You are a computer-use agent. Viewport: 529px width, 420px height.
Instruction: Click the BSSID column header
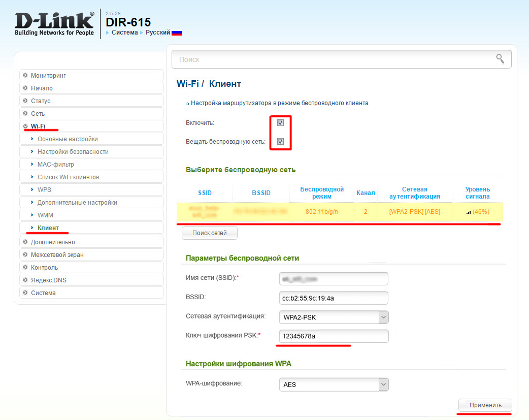tap(261, 193)
